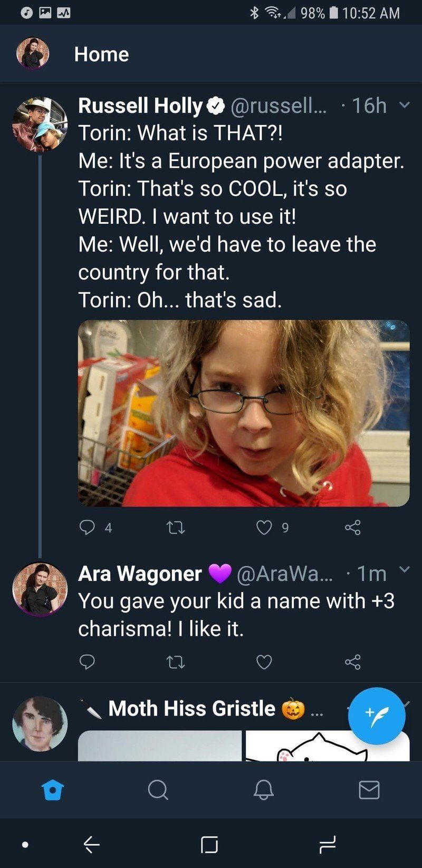
Task: Retweet Russell Holly's power adapter tweet
Action: 176,527
